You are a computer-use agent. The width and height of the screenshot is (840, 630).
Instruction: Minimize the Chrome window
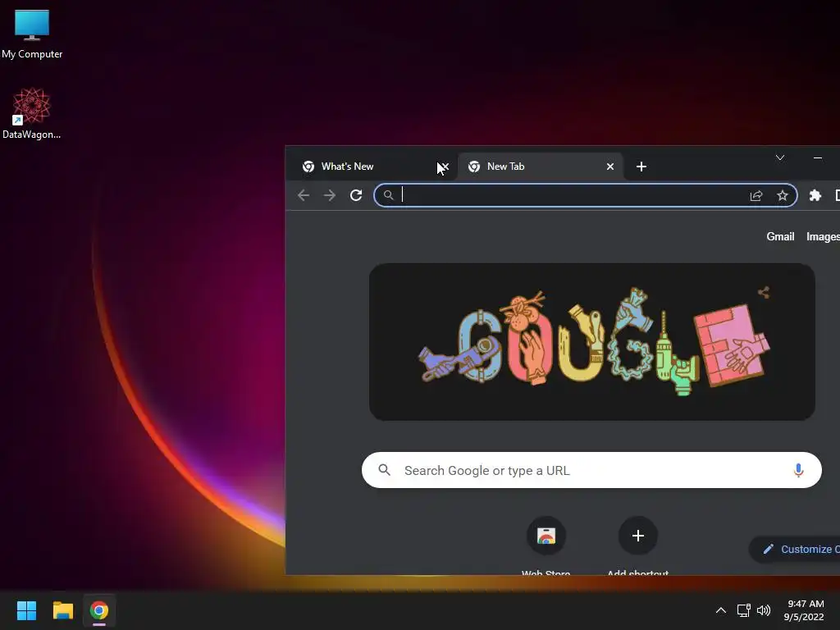[x=818, y=157]
